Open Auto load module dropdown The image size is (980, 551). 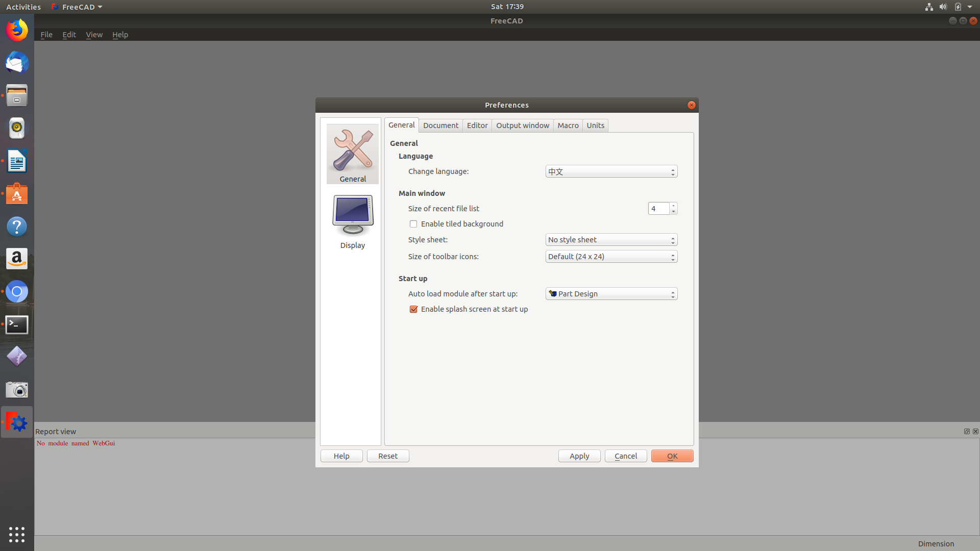611,294
